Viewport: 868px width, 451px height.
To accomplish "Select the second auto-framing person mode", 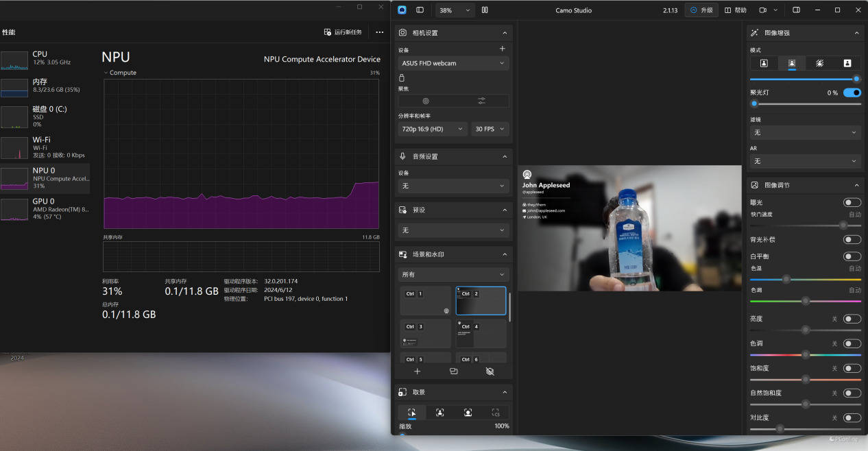I will 439,413.
